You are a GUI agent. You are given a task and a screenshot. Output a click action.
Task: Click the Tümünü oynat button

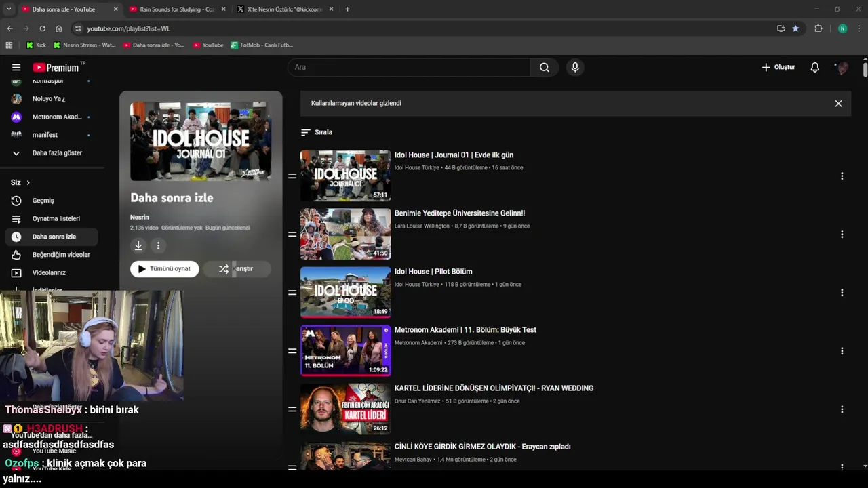pyautogui.click(x=165, y=269)
